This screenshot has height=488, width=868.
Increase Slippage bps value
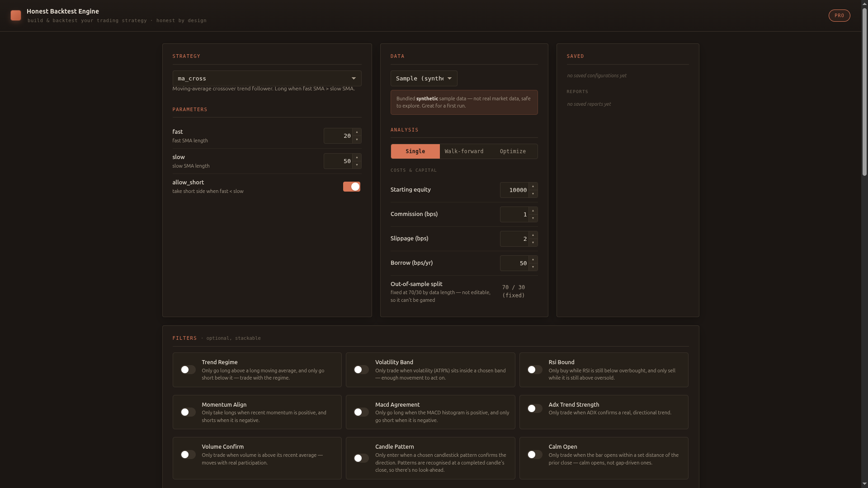(x=533, y=235)
